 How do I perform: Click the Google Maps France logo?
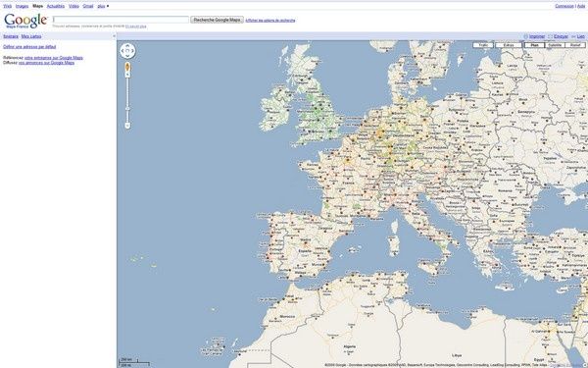coord(25,21)
